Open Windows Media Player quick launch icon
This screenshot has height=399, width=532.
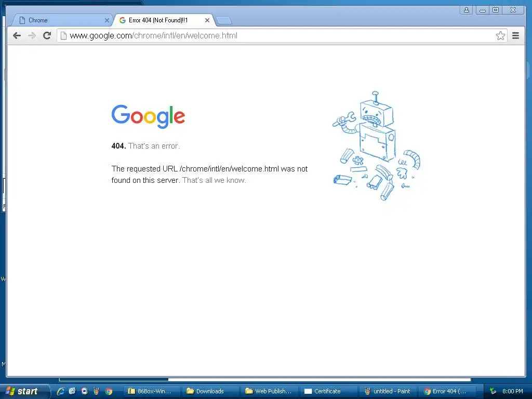coord(84,391)
